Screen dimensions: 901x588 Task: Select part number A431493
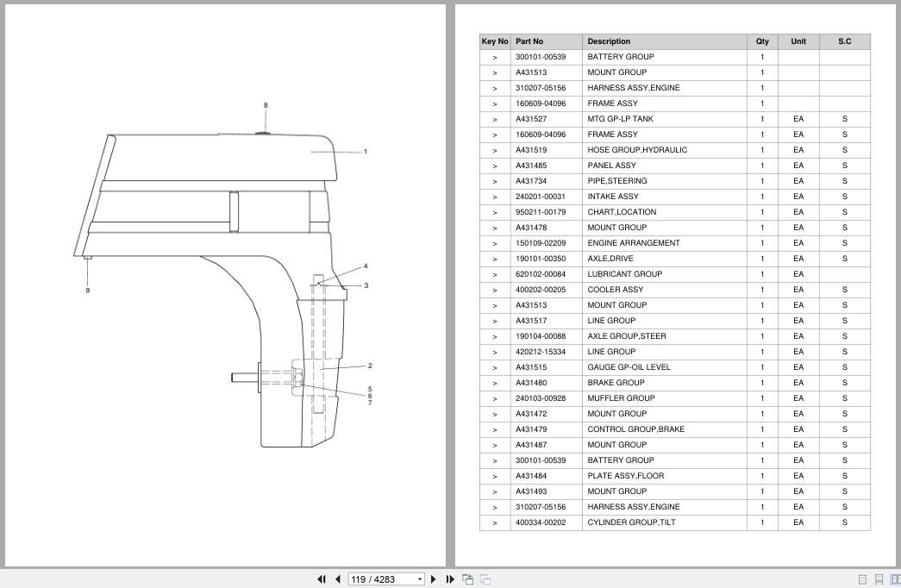(531, 491)
